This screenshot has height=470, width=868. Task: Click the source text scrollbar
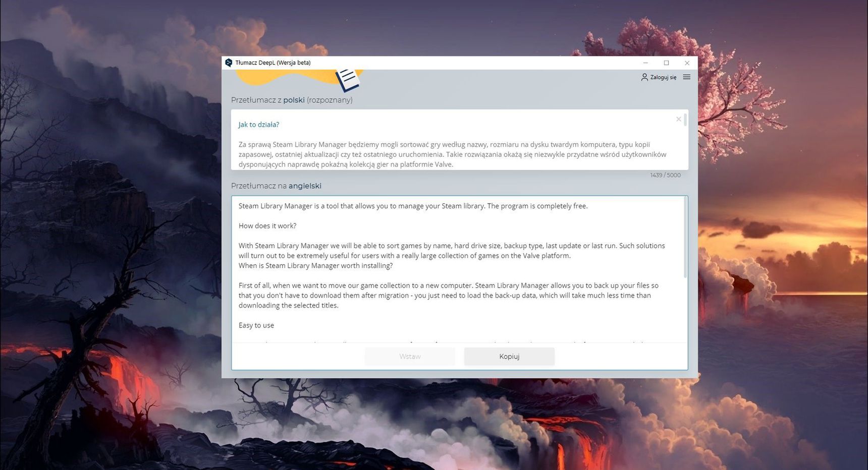[685, 121]
